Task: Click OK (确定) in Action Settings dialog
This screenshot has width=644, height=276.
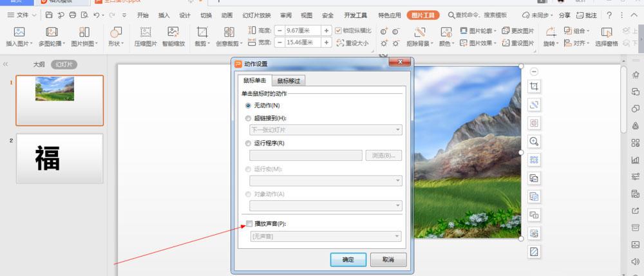Action: pyautogui.click(x=348, y=260)
